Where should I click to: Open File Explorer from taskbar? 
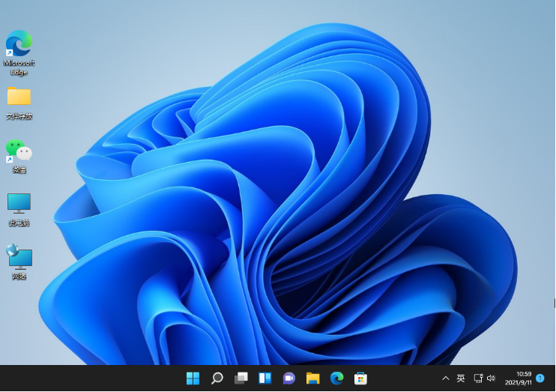[312, 378]
